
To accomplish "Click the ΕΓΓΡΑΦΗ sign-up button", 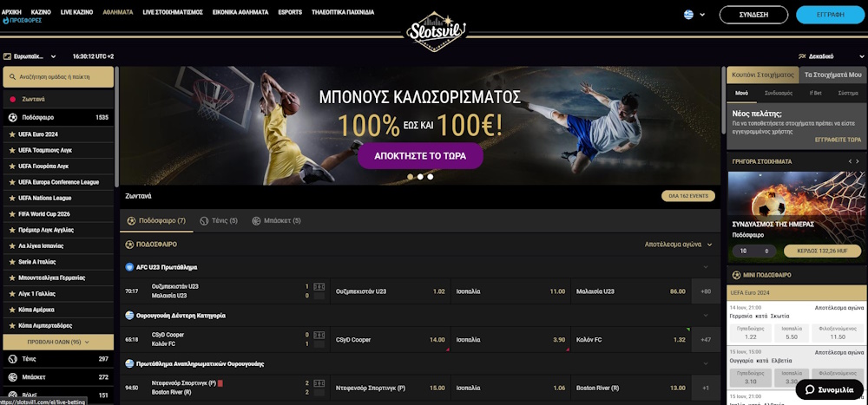I will [831, 15].
